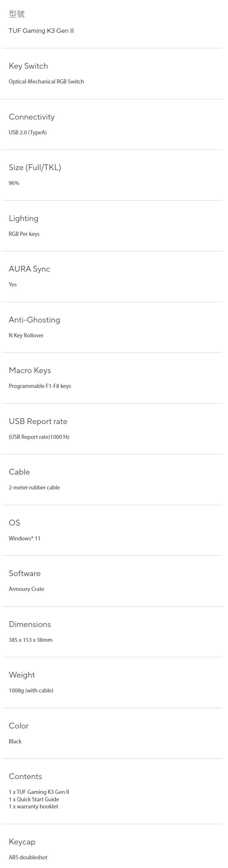Click the Key Switch heading
228x868 pixels.
coord(28,66)
